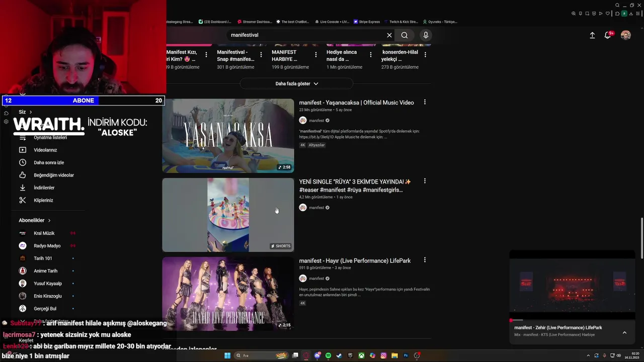The width and height of the screenshot is (644, 362).
Task: Play the Yaşanacaksa video thumbnail
Action: (228, 136)
